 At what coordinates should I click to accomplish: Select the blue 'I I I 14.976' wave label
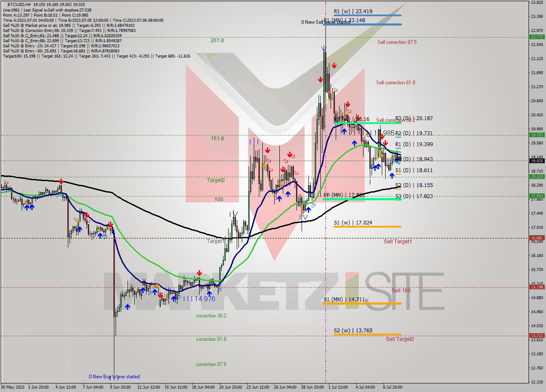[x=199, y=299]
